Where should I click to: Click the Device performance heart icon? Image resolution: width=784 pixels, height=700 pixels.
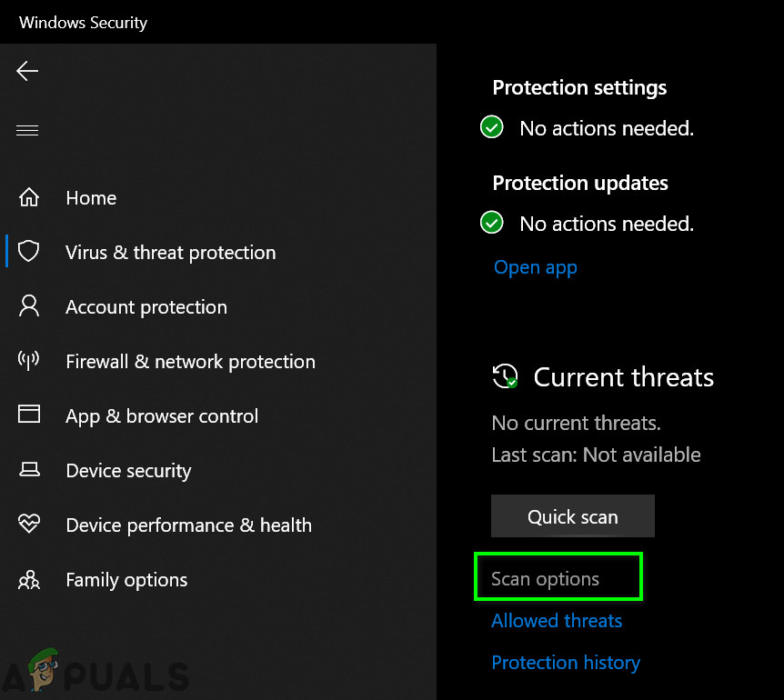click(x=29, y=525)
